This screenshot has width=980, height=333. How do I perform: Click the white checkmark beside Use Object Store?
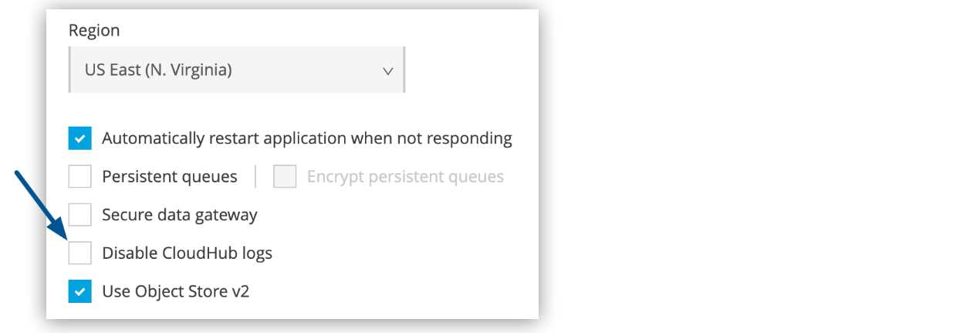79,291
